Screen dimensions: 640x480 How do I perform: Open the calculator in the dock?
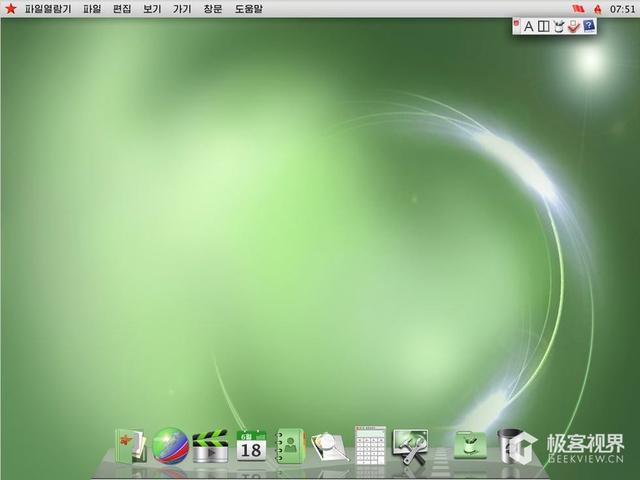click(370, 445)
